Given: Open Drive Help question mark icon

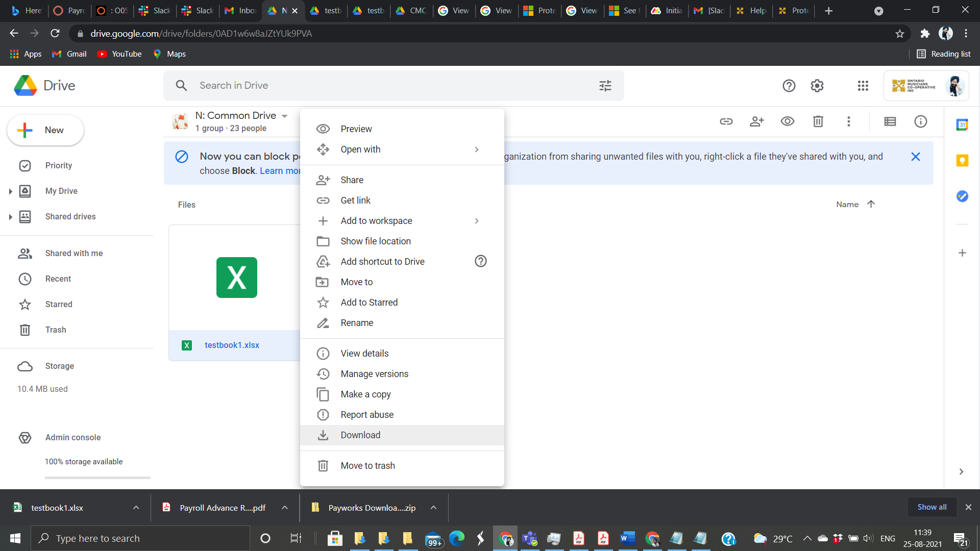Looking at the screenshot, I should 789,86.
